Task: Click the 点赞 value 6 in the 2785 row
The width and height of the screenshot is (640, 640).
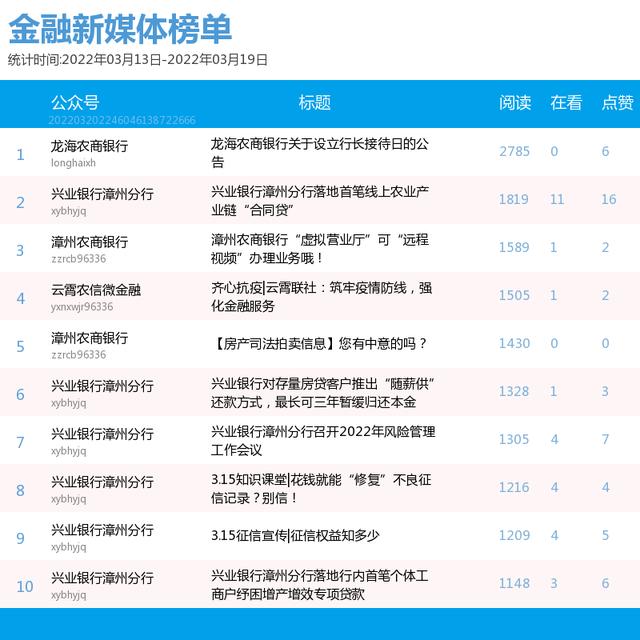Action: 605,151
